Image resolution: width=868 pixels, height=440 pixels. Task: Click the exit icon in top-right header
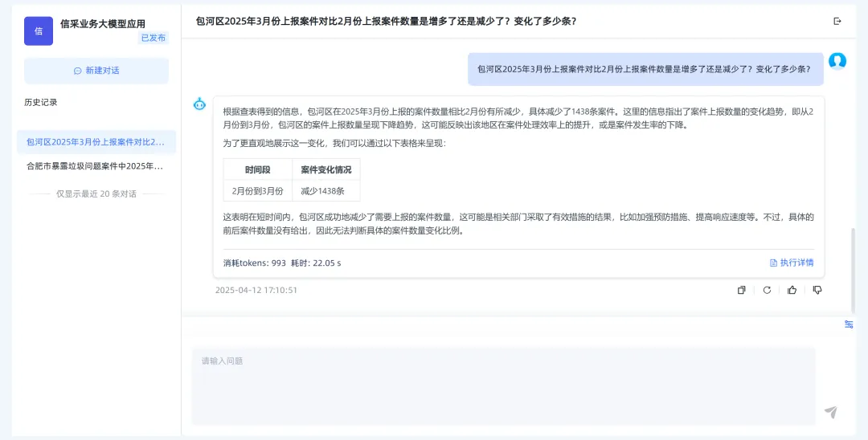coord(837,22)
